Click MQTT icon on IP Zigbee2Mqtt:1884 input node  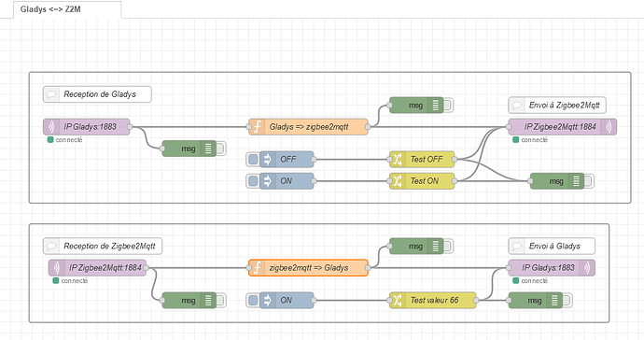point(56,268)
